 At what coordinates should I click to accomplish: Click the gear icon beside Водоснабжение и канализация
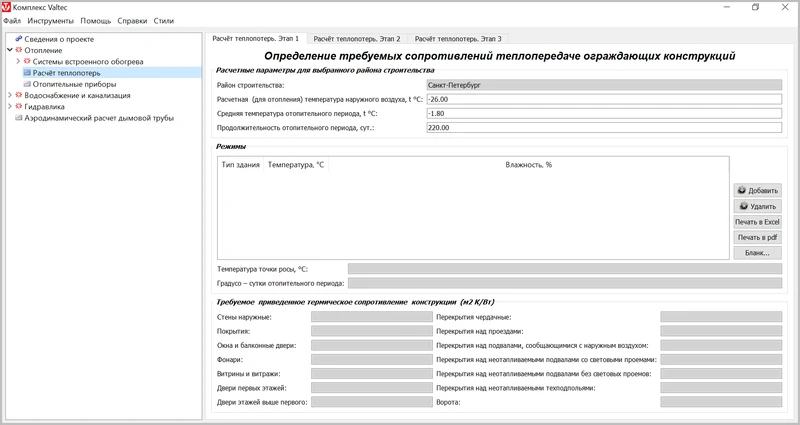click(x=18, y=95)
